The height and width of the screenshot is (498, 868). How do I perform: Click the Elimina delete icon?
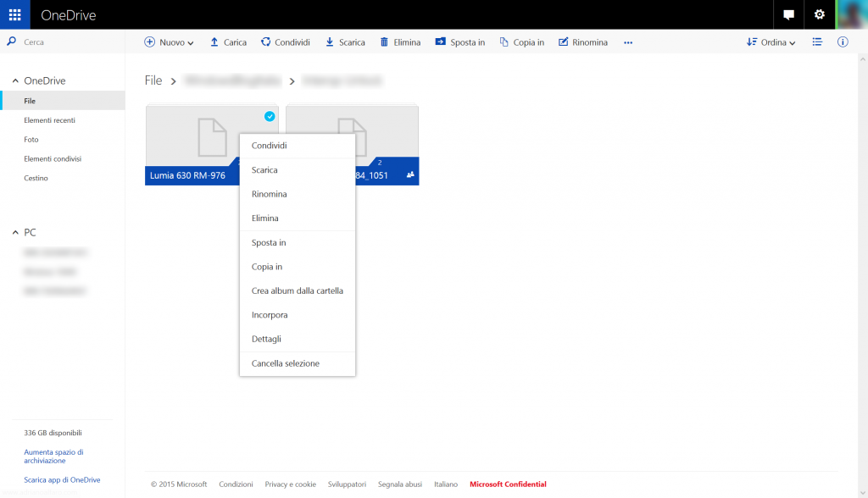(x=383, y=41)
